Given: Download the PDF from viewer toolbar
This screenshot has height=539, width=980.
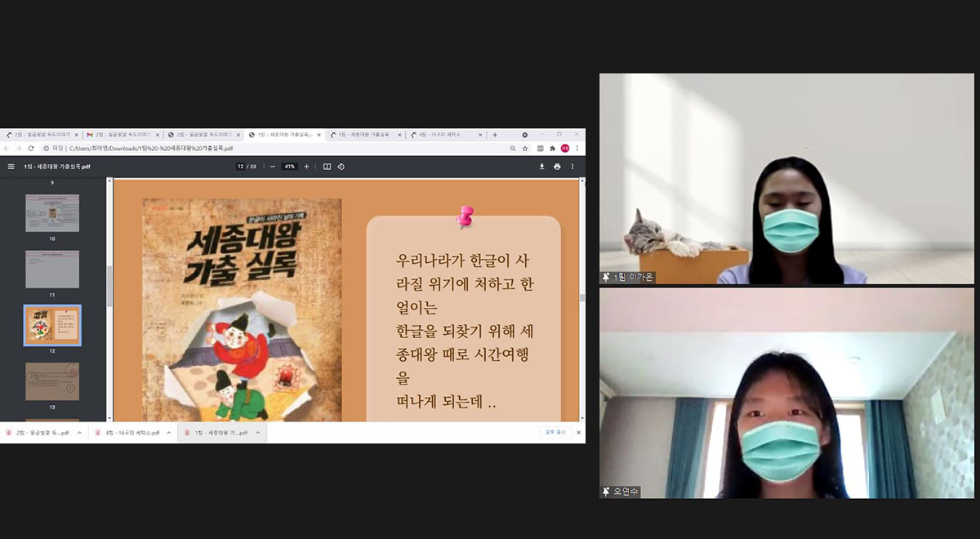Looking at the screenshot, I should (541, 167).
